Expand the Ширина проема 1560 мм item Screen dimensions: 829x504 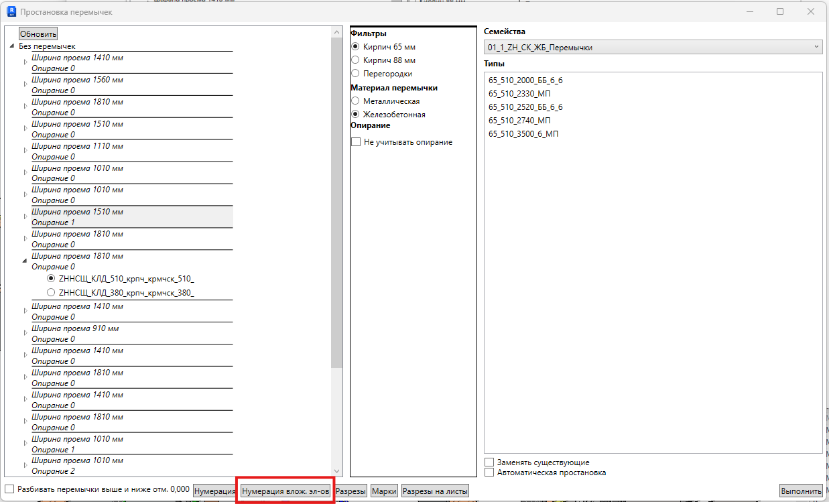coord(26,84)
